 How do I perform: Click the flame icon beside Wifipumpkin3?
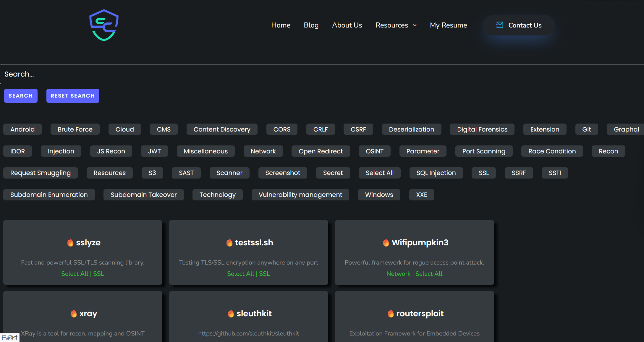coord(386,243)
